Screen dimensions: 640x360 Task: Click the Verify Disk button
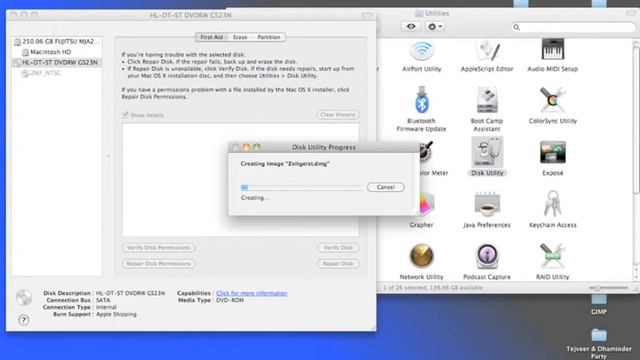338,248
